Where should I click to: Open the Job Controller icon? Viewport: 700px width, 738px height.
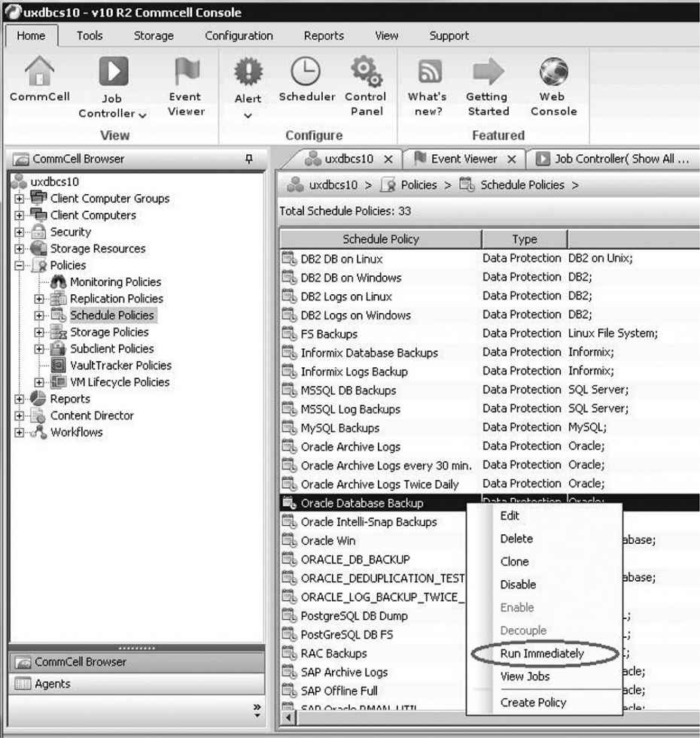click(114, 71)
